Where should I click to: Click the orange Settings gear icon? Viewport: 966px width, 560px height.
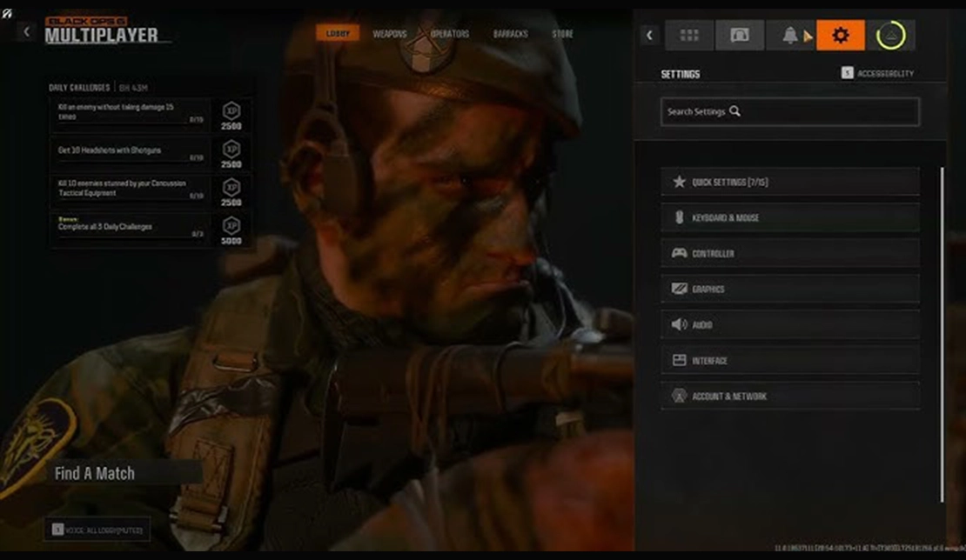[840, 35]
